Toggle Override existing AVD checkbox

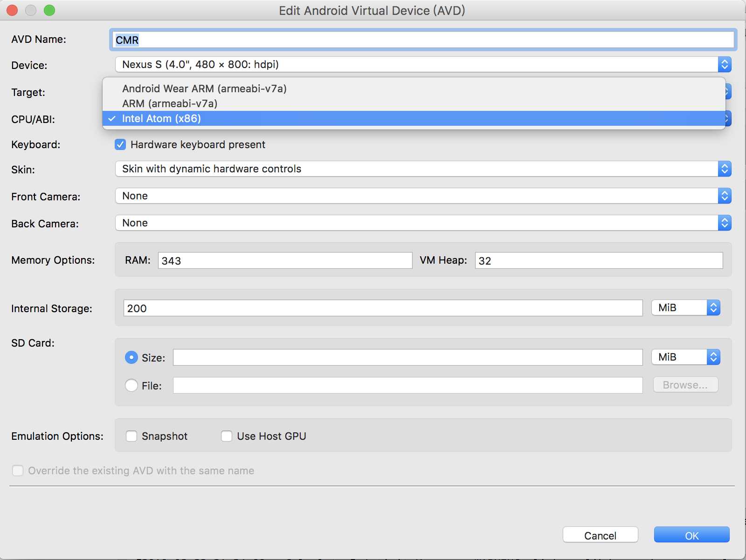click(18, 471)
